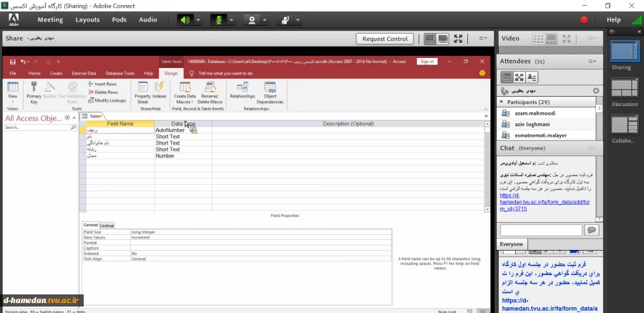Open the Database Tools ribbon tab
644x313 pixels.
(120, 73)
